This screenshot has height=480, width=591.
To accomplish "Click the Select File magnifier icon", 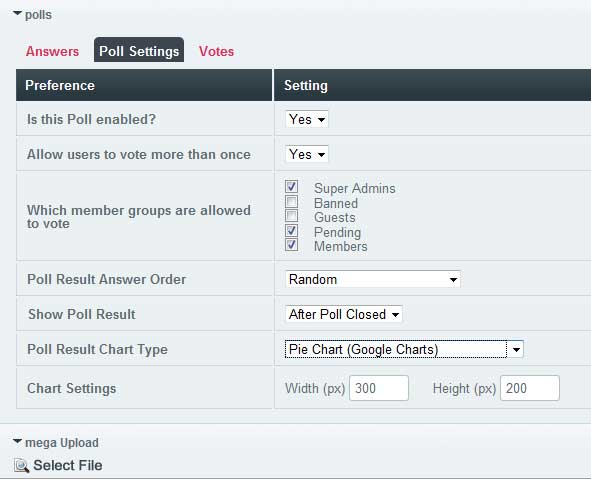I will click(x=21, y=466).
